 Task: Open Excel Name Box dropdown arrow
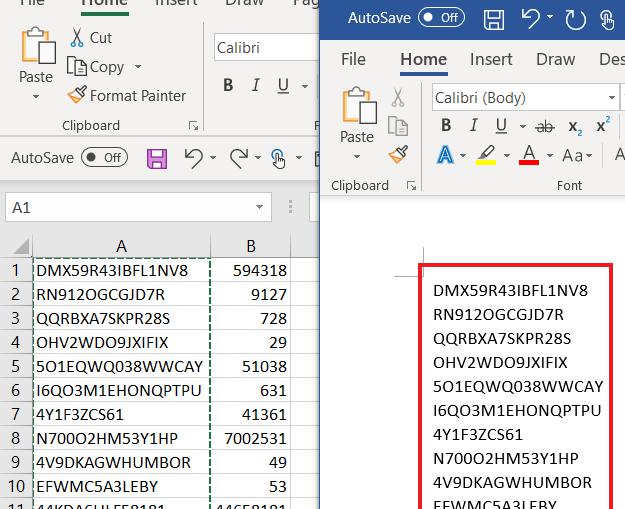[259, 207]
